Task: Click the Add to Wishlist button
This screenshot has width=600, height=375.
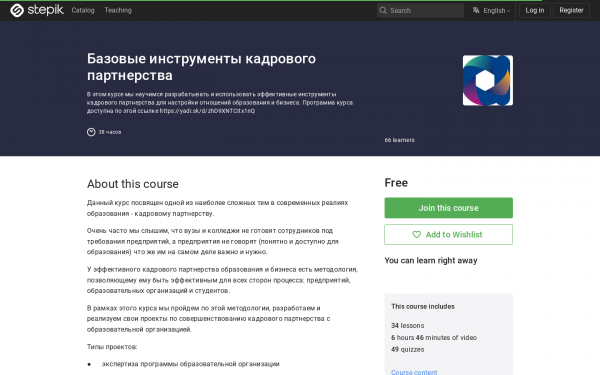Action: tap(448, 235)
